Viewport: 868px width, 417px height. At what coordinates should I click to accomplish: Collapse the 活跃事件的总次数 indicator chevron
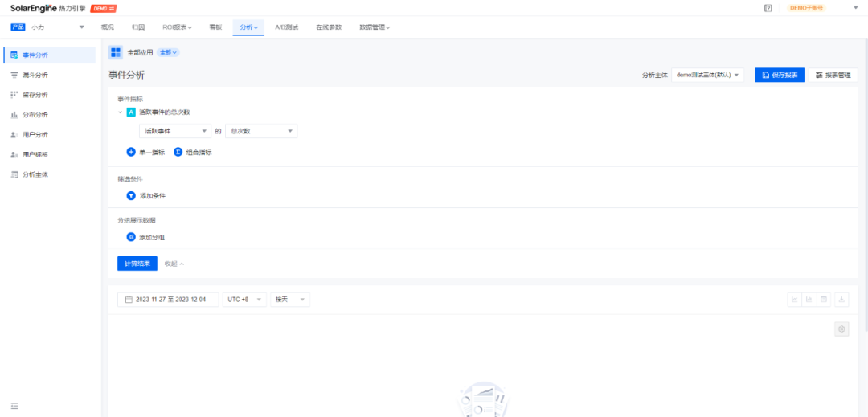point(120,112)
